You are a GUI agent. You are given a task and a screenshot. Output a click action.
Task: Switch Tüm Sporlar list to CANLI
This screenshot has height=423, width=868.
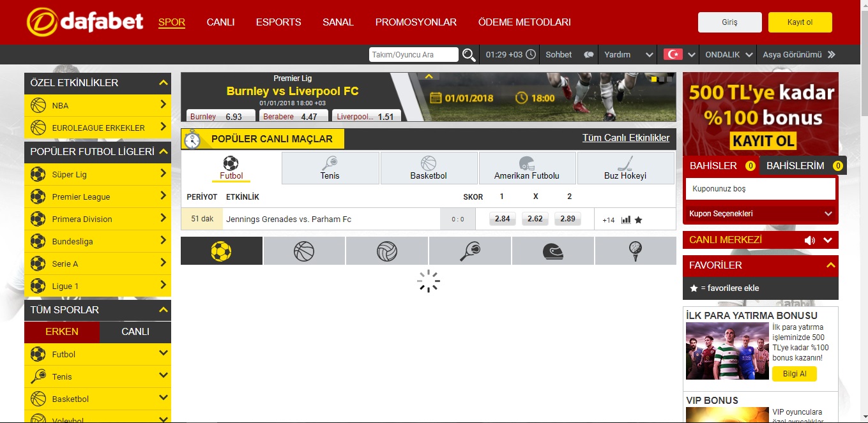pyautogui.click(x=135, y=332)
